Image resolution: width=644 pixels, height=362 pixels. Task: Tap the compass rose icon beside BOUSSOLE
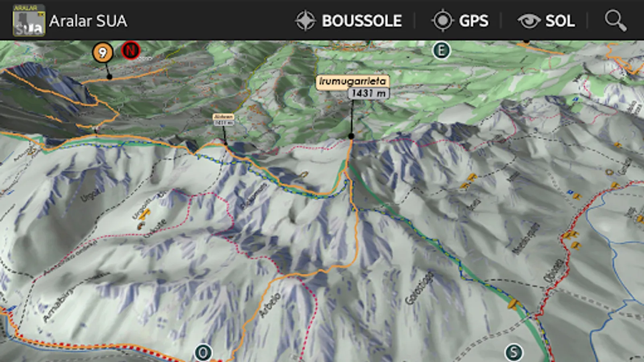305,21
